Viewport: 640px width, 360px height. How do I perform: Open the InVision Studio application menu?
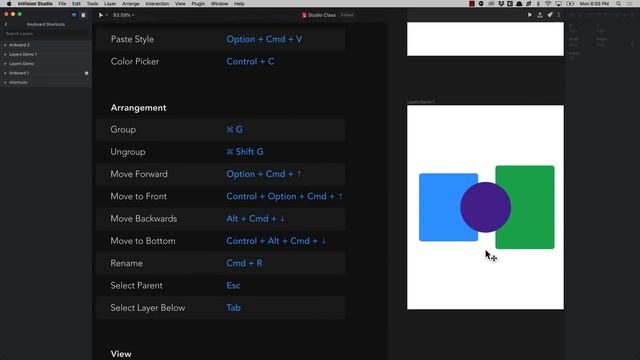tap(35, 4)
